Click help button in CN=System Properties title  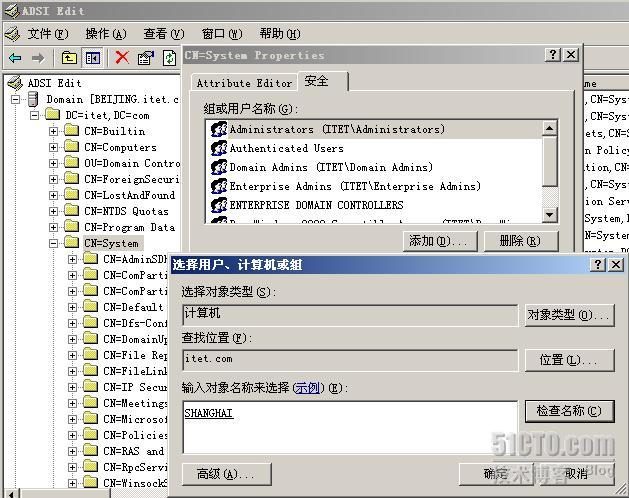point(553,55)
